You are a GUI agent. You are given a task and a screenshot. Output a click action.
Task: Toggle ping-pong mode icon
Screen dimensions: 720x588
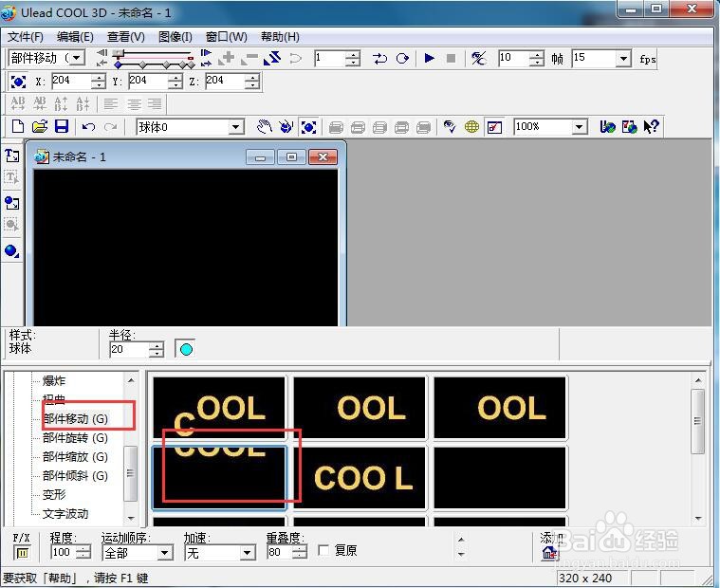pos(379,58)
